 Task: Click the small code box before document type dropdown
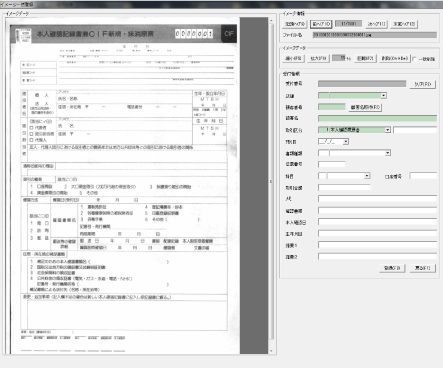[x=323, y=153]
